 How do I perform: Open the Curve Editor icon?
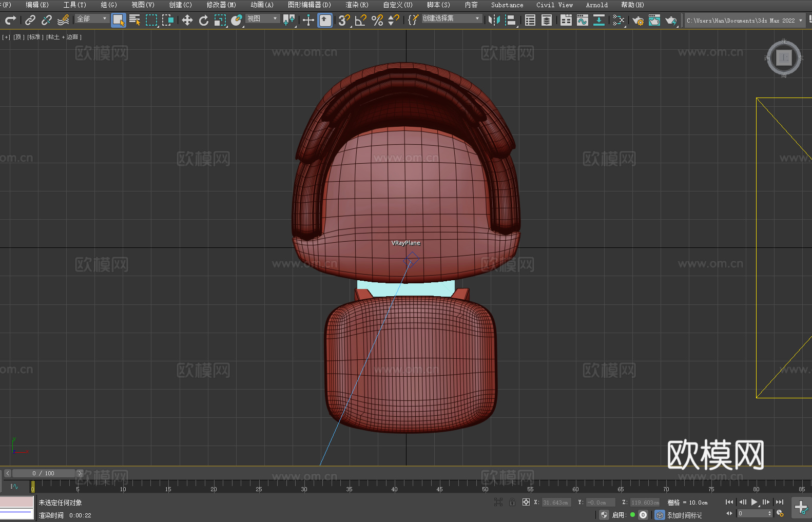pos(583,20)
